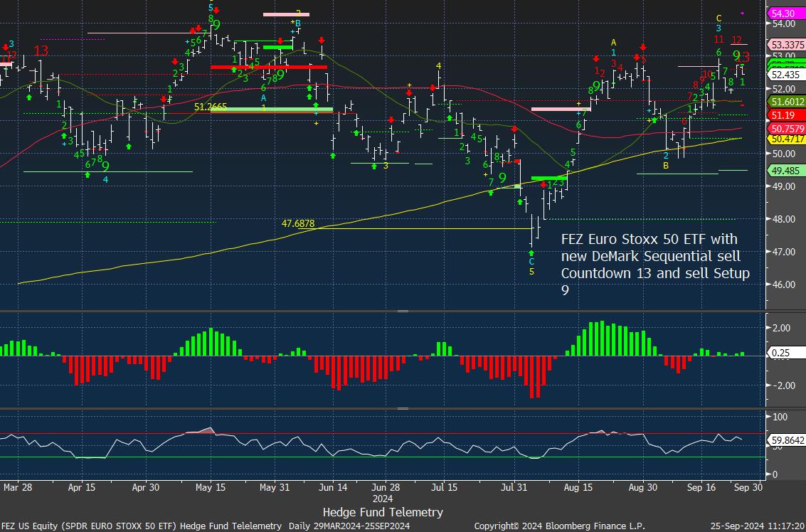Click the 51.2665 level label on chart

click(x=211, y=107)
